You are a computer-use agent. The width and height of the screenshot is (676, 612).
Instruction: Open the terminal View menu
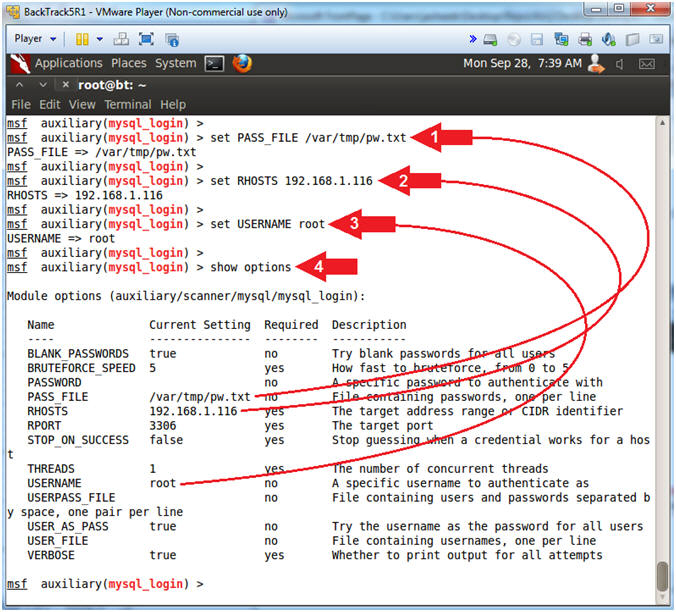coord(82,104)
